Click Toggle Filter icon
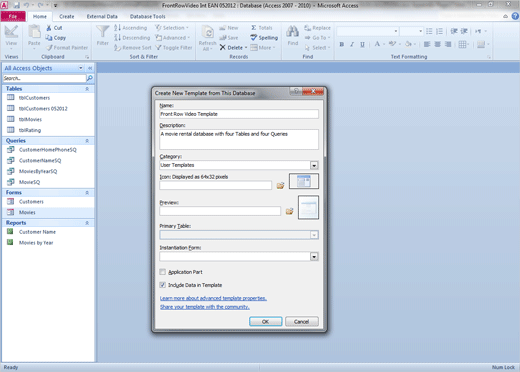520x372 pixels. pos(158,48)
